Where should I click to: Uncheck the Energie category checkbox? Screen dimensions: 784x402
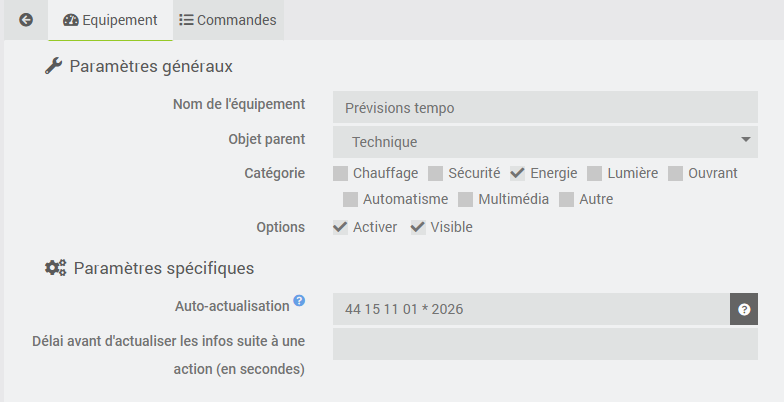[518, 173]
